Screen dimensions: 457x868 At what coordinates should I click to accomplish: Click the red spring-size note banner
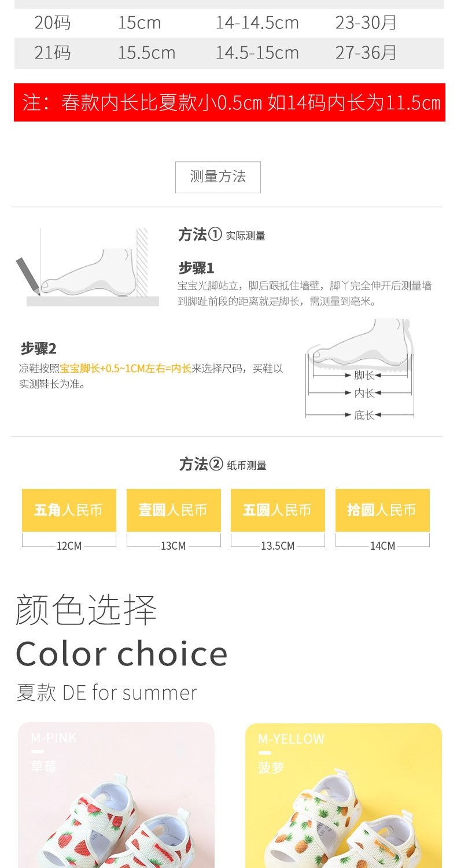pyautogui.click(x=230, y=102)
